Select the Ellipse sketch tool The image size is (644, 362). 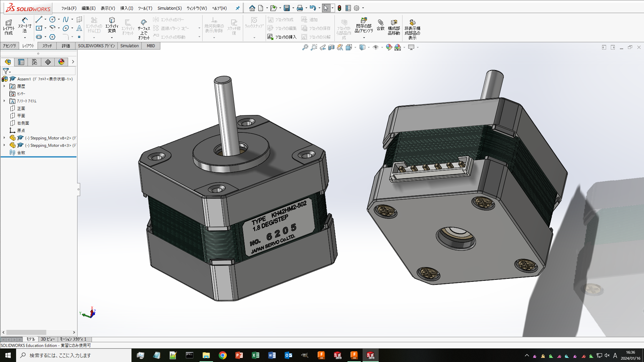66,28
